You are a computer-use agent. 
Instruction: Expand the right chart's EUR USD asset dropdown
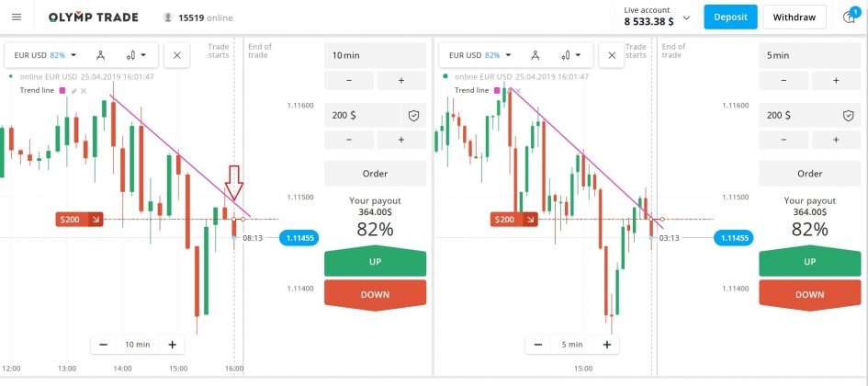[x=482, y=55]
